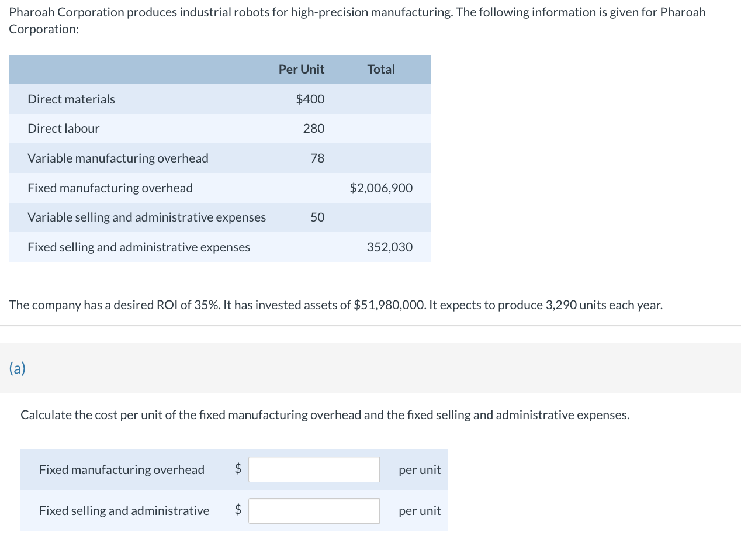Click the Fixed selling and administrative answer input
The width and height of the screenshot is (741, 560).
click(314, 511)
